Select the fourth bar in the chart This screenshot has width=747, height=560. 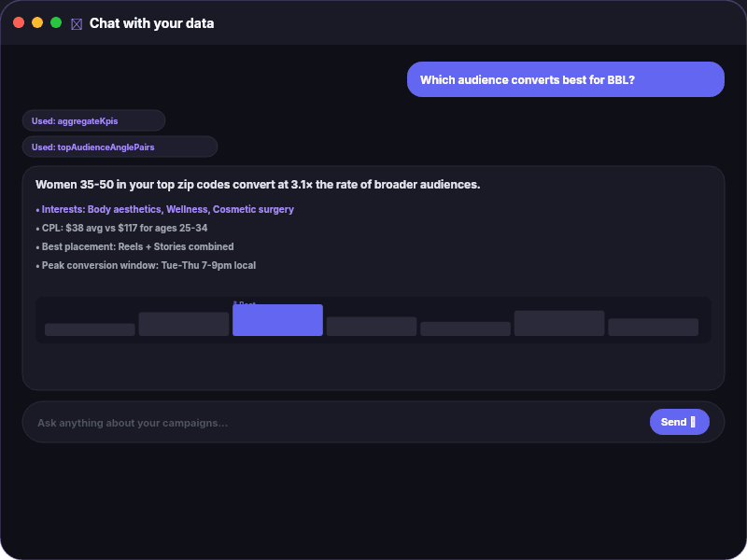(372, 326)
